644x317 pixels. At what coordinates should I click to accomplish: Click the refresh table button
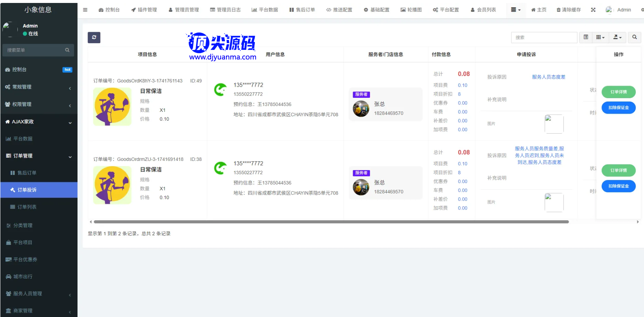tap(94, 37)
